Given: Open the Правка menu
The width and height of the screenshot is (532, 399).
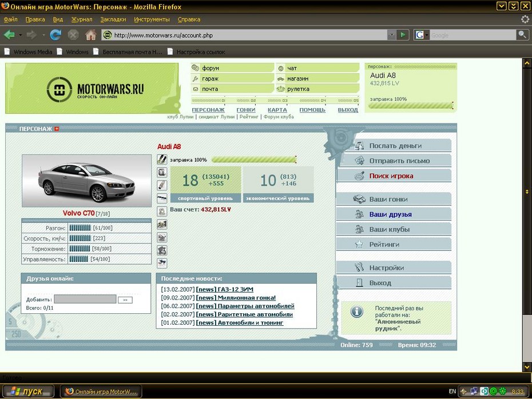Looking at the screenshot, I should 35,19.
